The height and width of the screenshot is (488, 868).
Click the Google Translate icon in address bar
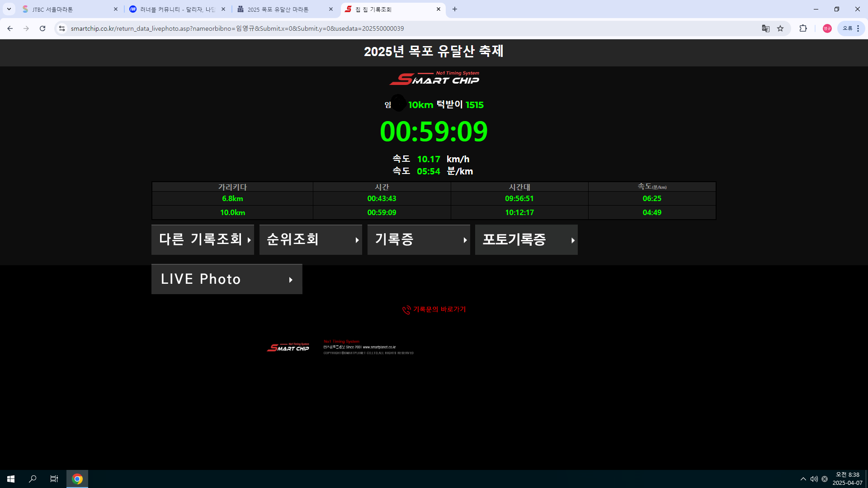pos(765,28)
